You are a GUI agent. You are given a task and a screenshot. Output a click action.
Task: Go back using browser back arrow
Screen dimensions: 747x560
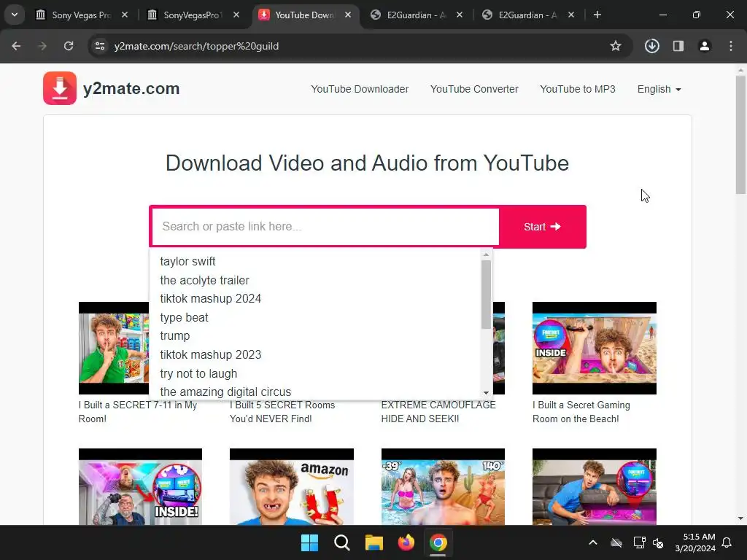click(16, 46)
